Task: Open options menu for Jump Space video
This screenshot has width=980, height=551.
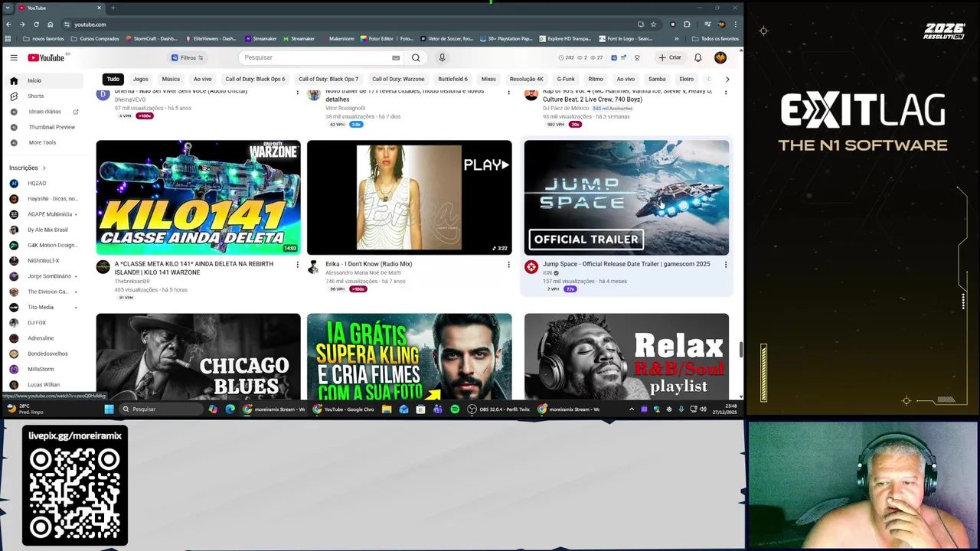Action: (x=726, y=265)
